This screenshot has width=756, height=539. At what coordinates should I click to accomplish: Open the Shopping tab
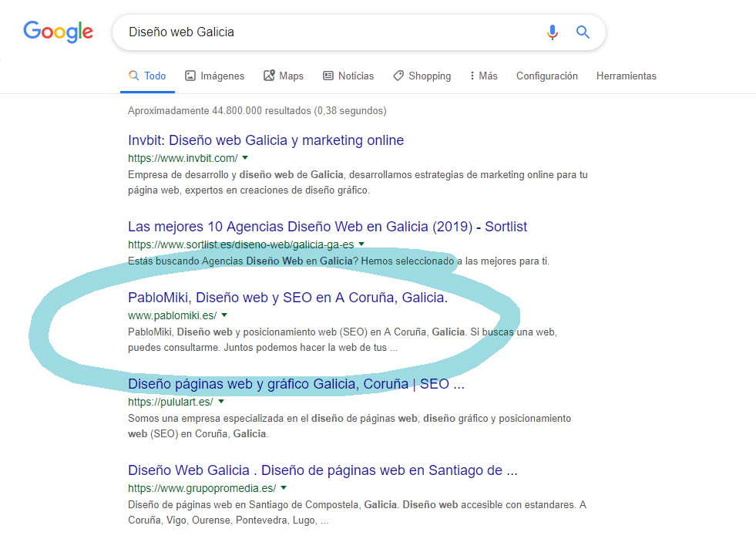coord(422,76)
